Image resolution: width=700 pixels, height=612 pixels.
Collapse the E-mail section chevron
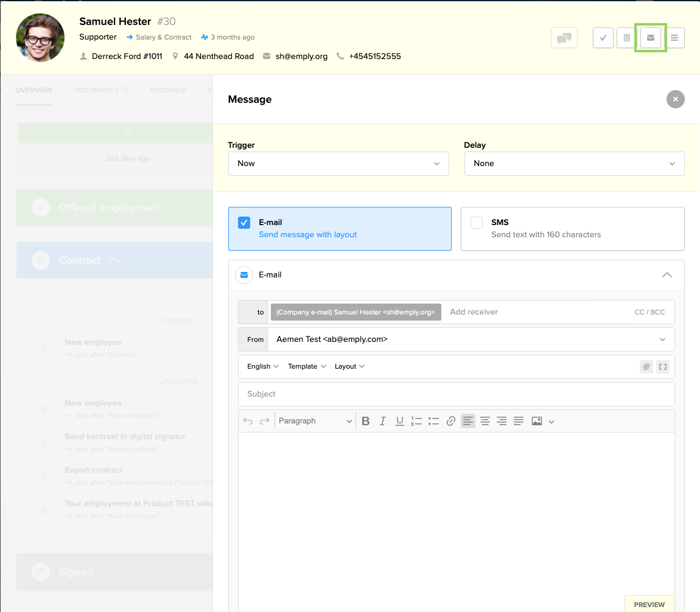667,275
